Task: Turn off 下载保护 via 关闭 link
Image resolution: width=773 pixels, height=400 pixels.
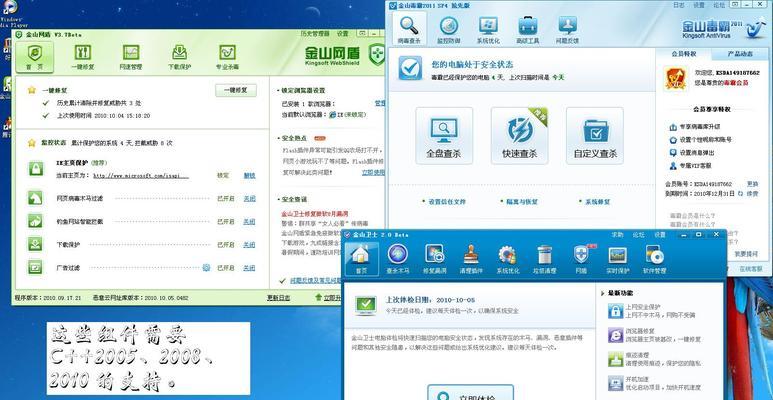Action: click(249, 245)
